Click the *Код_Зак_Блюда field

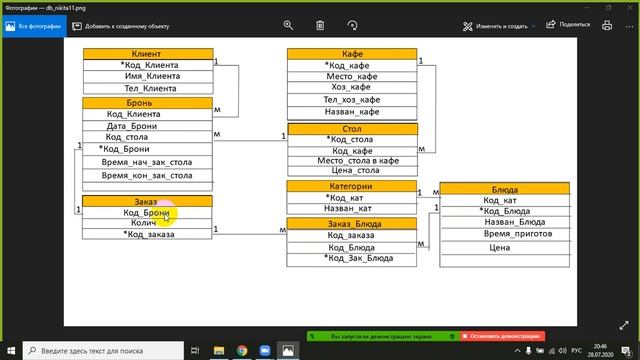pos(352,259)
